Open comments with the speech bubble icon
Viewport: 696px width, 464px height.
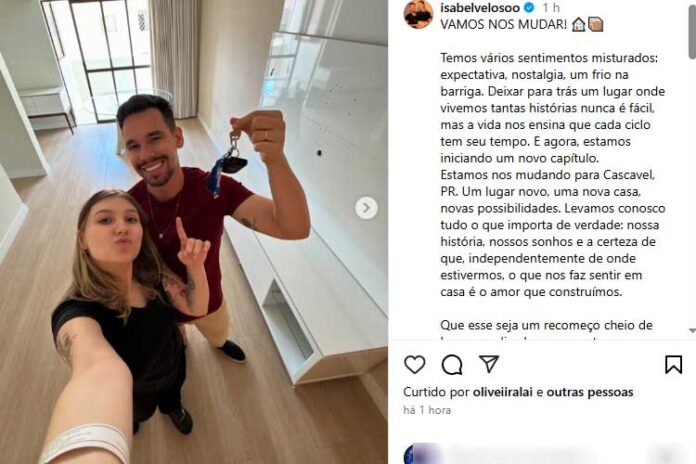[x=452, y=365]
